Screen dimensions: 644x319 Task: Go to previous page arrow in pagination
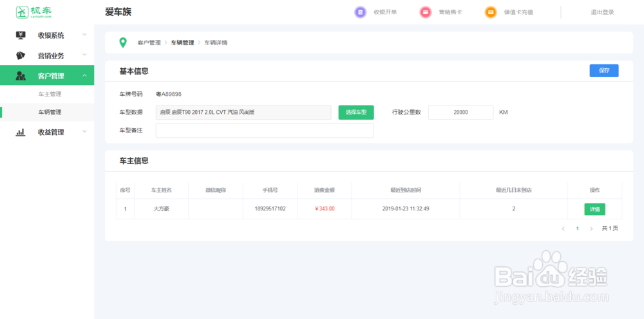click(563, 229)
